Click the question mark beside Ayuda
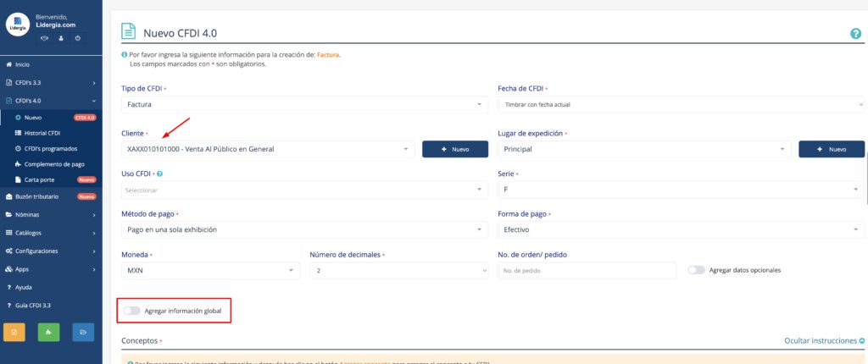 point(8,288)
